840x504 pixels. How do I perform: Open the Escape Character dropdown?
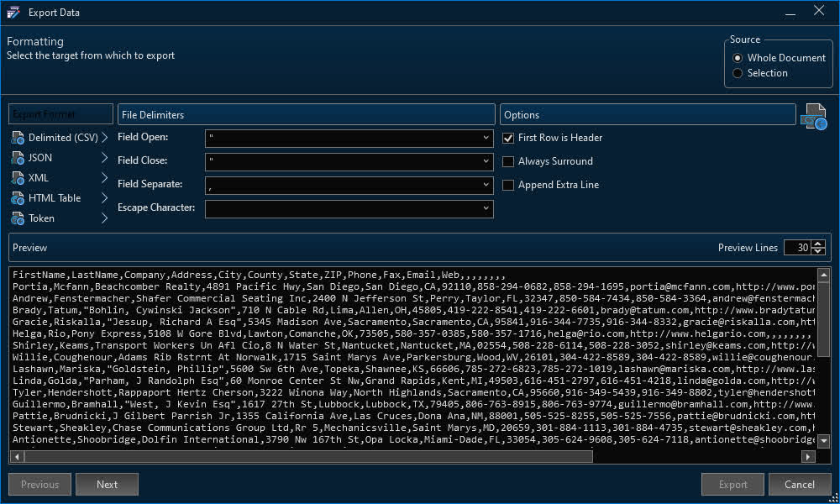coord(486,207)
